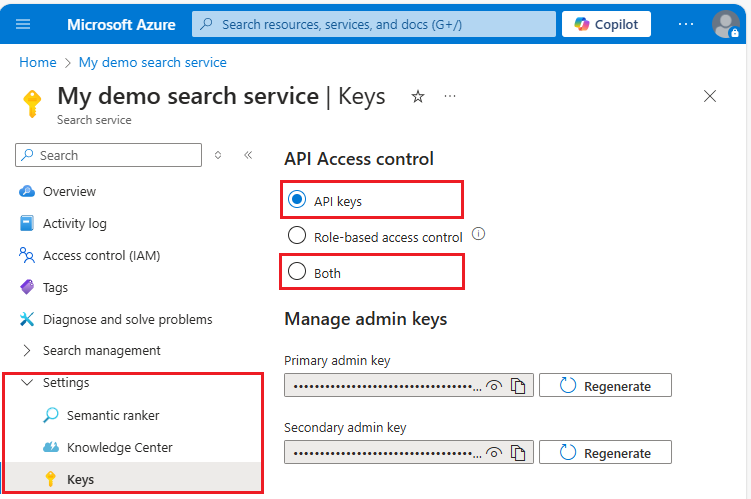This screenshot has height=499, width=751.
Task: Select Role-based access control option
Action: click(x=296, y=236)
